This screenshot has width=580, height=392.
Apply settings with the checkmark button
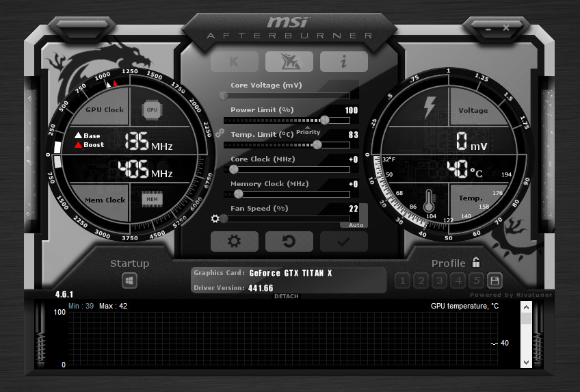pyautogui.click(x=343, y=241)
